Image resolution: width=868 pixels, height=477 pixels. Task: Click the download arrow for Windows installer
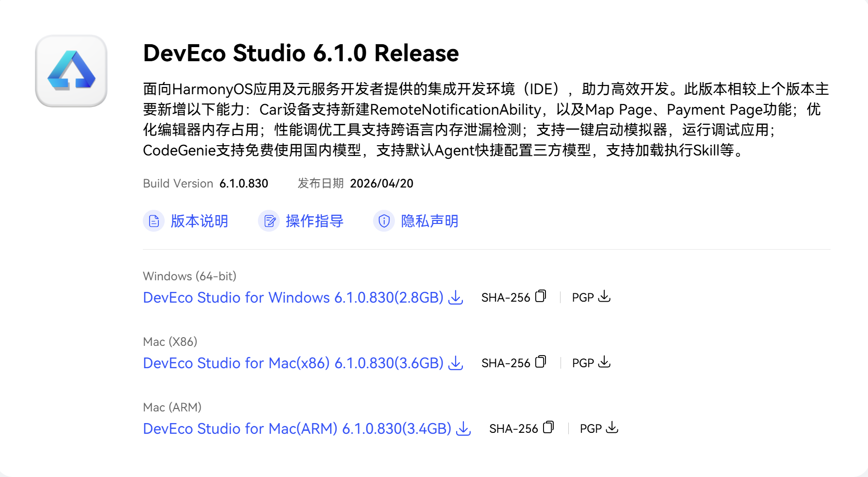click(x=456, y=297)
